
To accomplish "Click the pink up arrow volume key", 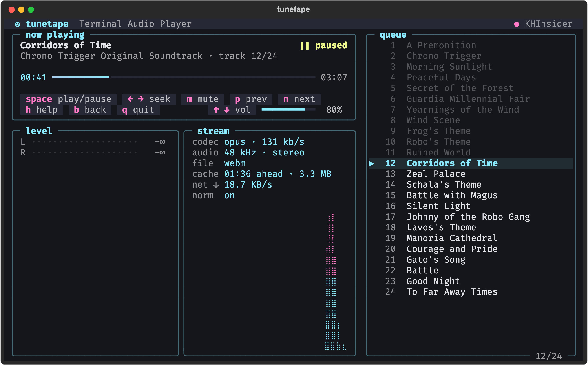I will (216, 110).
